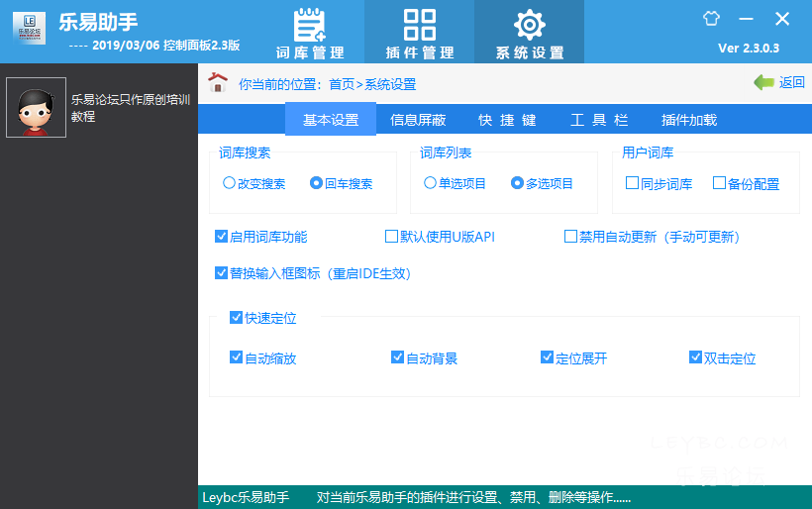The width and height of the screenshot is (812, 509).
Task: Toggle the 快速定位 group checkbox
Action: point(236,318)
